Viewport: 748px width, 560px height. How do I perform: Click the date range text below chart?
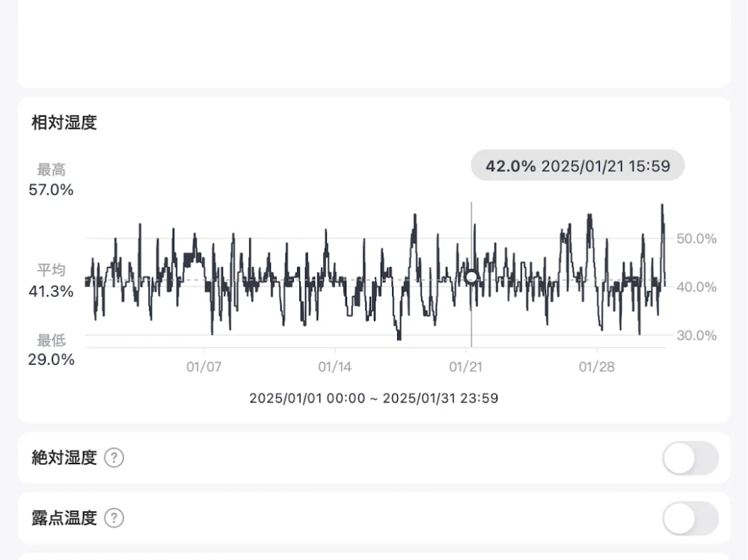point(374,398)
